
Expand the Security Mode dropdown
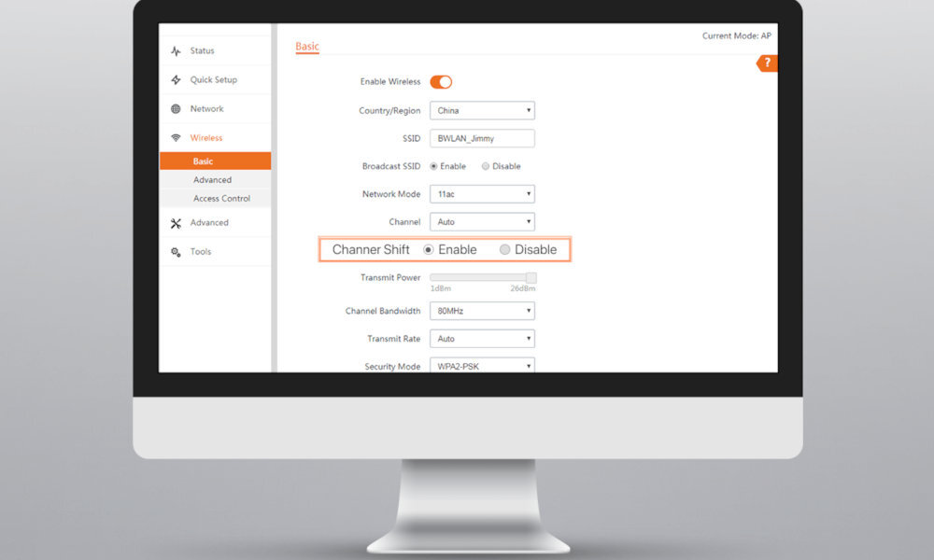tap(482, 366)
